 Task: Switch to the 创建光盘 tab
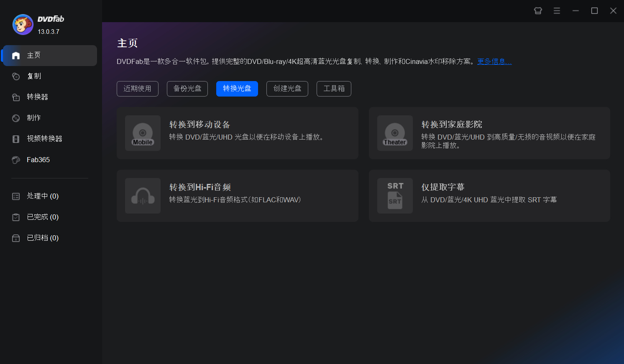(287, 89)
